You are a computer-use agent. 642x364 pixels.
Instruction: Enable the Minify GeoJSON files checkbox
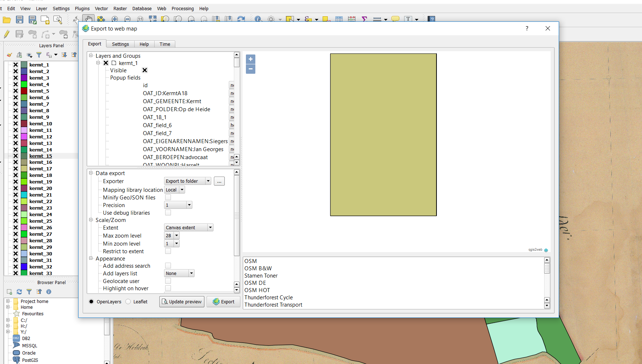168,197
